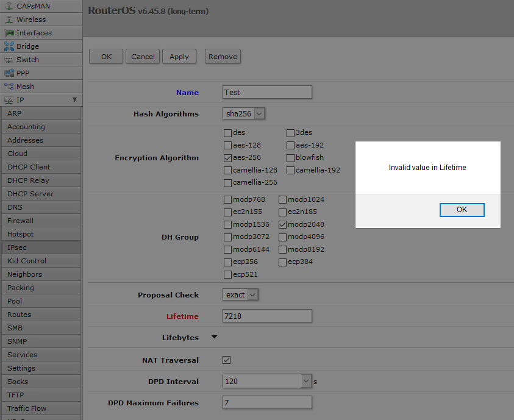
Task: Open the Kid Control page
Action: tap(41, 261)
